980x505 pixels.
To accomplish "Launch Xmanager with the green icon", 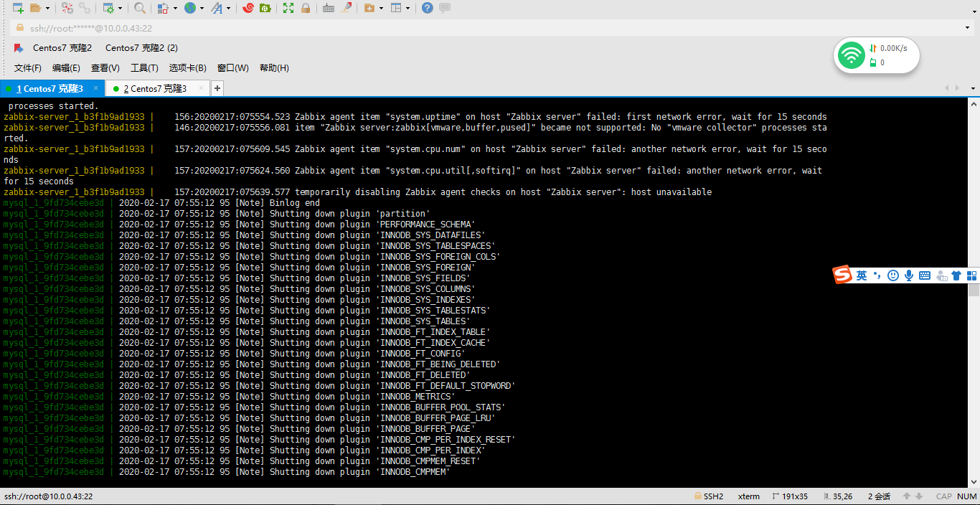I will point(265,8).
